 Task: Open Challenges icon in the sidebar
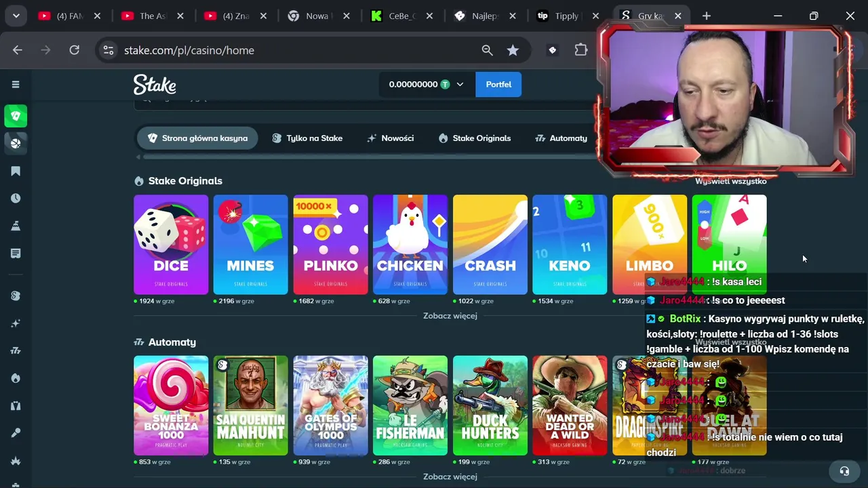coord(16,226)
